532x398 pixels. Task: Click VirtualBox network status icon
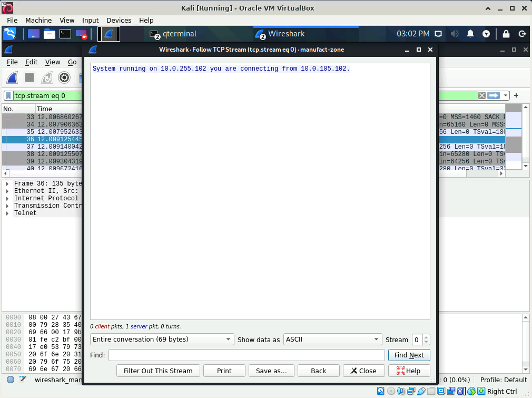click(x=411, y=391)
